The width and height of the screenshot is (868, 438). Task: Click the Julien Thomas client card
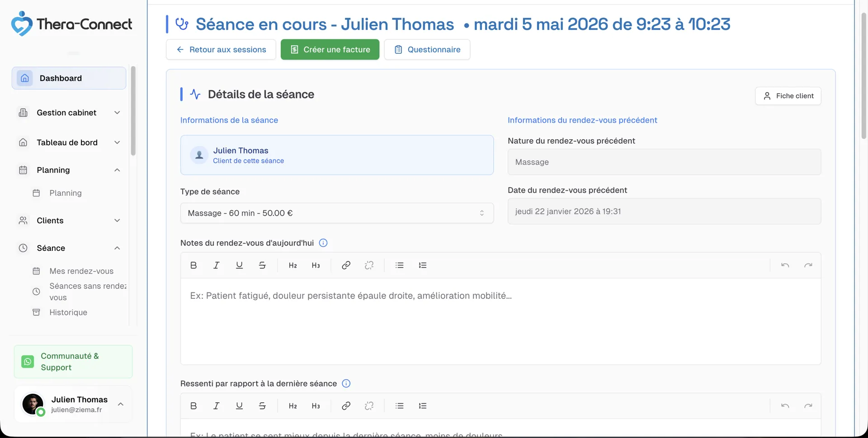point(337,155)
